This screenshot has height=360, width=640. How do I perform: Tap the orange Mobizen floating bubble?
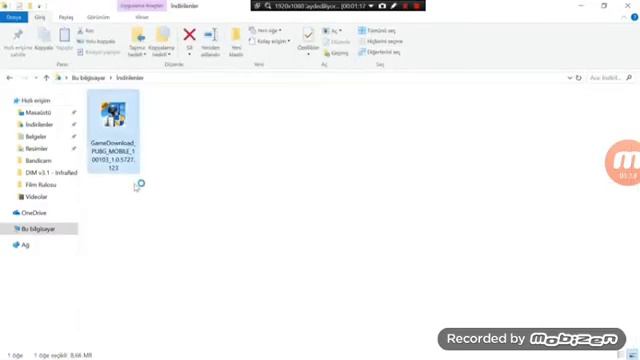click(623, 162)
